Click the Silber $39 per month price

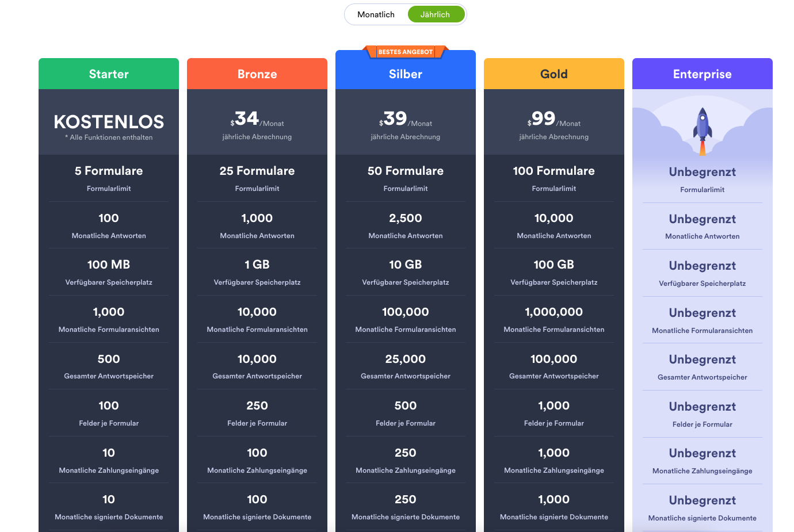[406, 119]
